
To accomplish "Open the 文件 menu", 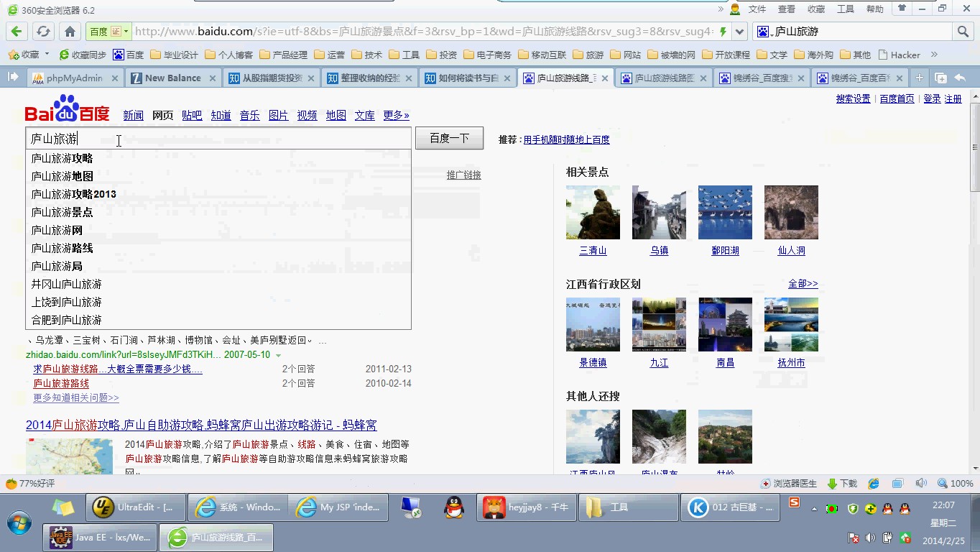I will (757, 9).
